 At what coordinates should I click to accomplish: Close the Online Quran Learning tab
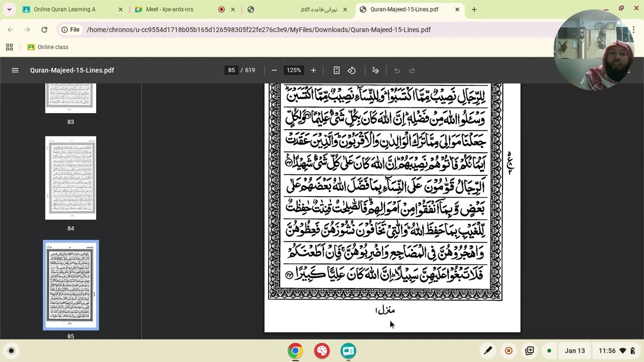(121, 9)
